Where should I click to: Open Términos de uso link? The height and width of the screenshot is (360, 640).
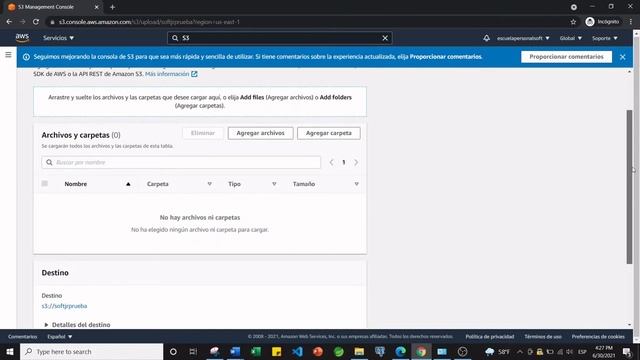coord(543,337)
